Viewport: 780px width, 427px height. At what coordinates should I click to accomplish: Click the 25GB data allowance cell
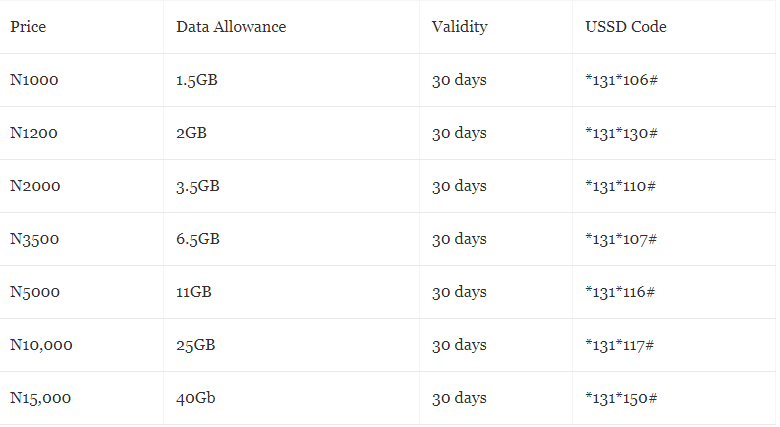[196, 345]
